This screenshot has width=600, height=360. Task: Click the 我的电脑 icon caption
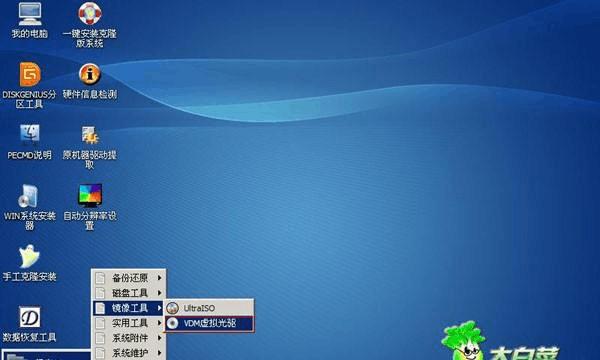click(30, 34)
